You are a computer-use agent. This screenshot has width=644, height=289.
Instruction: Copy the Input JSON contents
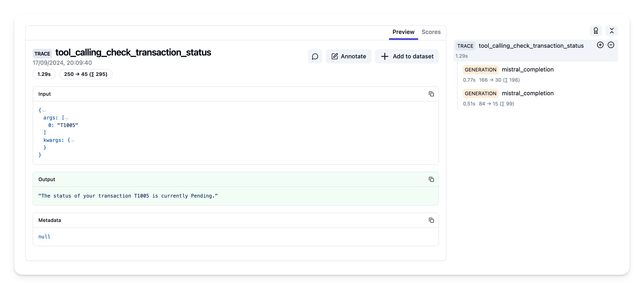click(431, 94)
